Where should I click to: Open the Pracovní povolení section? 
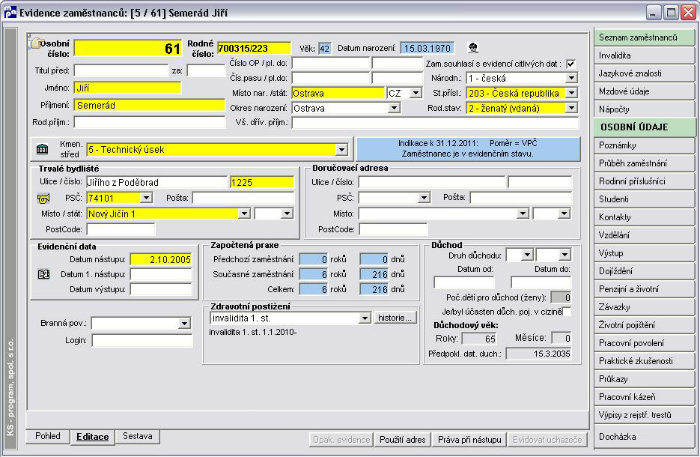(x=644, y=343)
